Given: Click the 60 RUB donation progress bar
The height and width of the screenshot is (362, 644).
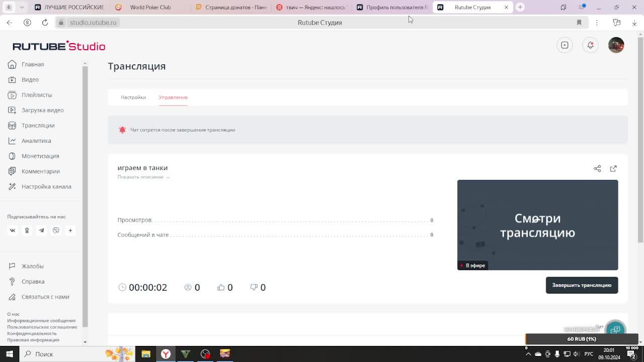Looking at the screenshot, I should [582, 339].
